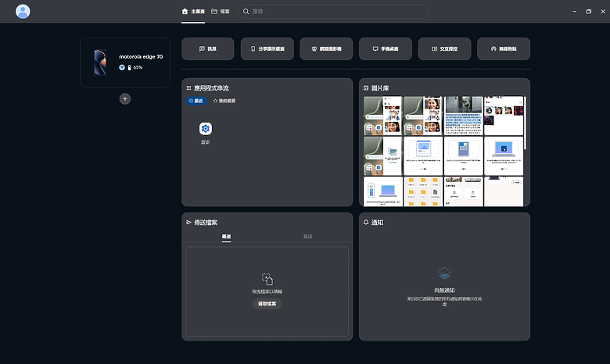Open gallery thumbnail with phone beside laptop

click(382, 191)
